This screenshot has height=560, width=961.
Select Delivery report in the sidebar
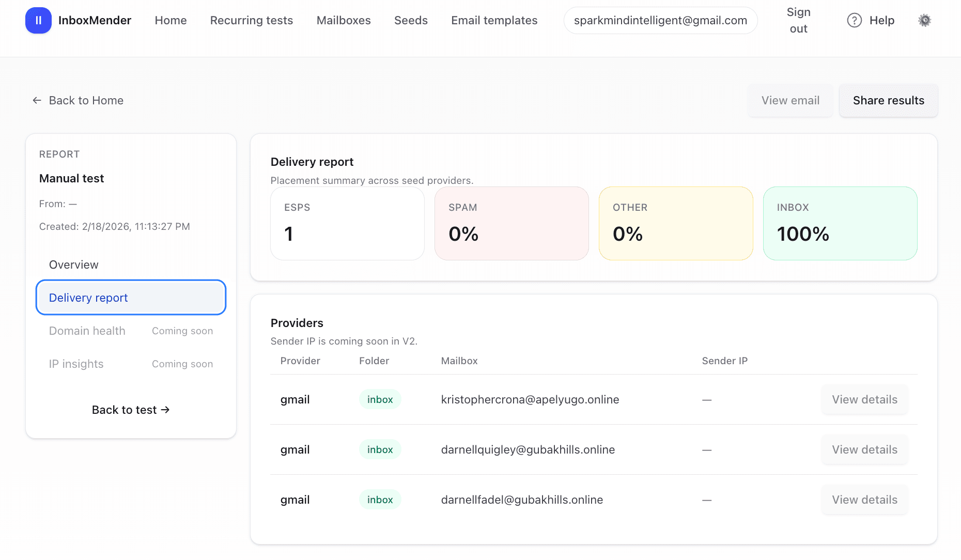tap(88, 298)
